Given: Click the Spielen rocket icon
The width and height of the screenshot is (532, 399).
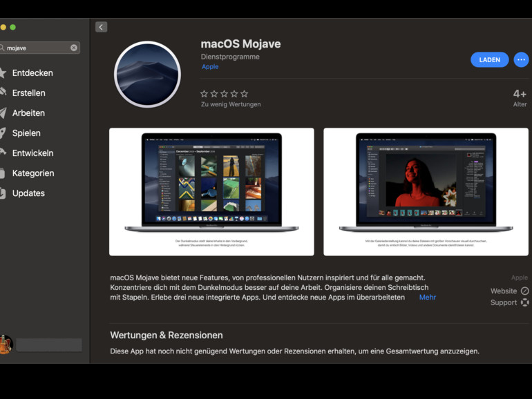Looking at the screenshot, I should tap(3, 133).
